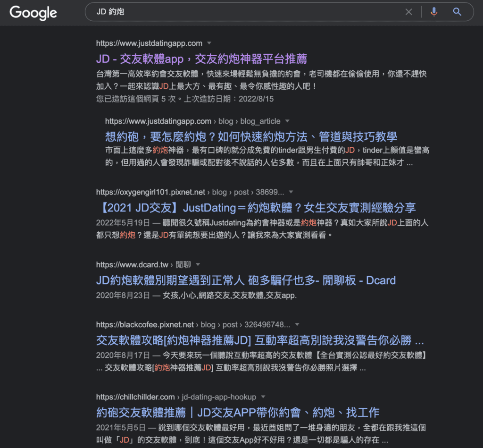Click the https://chillchillder.com URL breadcrumb
The height and width of the screenshot is (448, 483).
coord(135,397)
